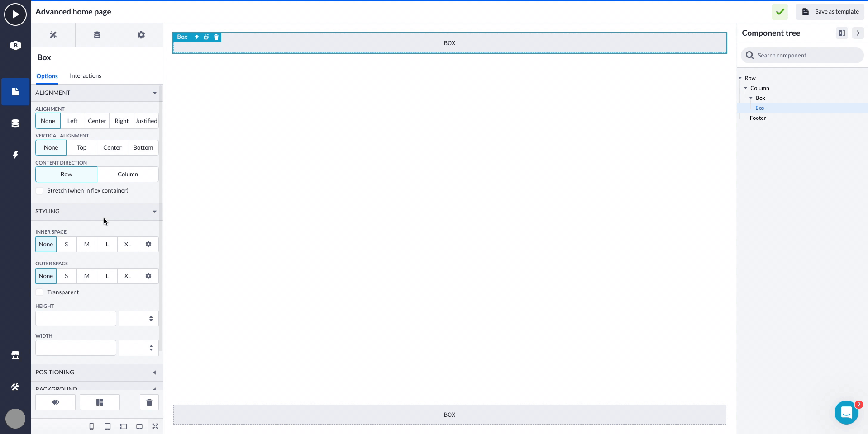
Task: Delete the selected Box via the toolbar trash icon
Action: (216, 37)
